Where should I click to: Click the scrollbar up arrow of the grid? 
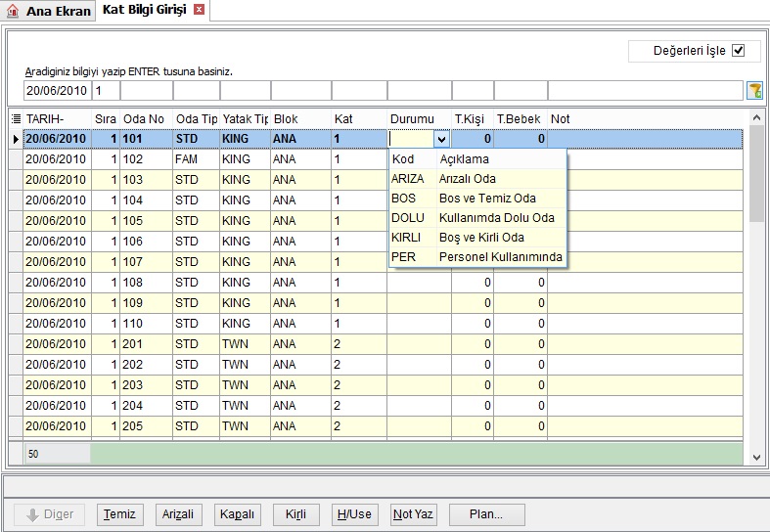pyautogui.click(x=756, y=117)
